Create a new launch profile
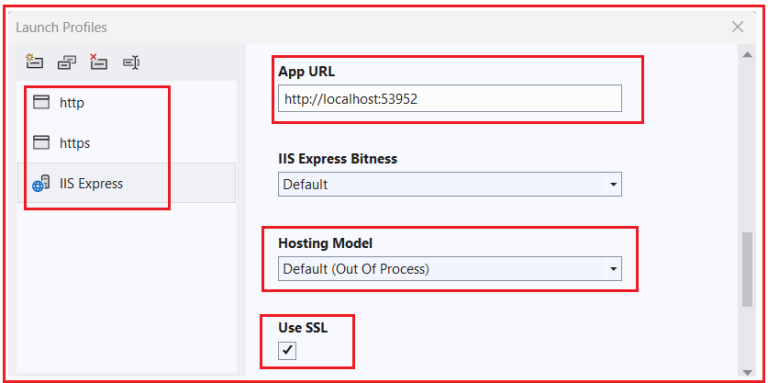This screenshot has height=383, width=768. (x=34, y=62)
